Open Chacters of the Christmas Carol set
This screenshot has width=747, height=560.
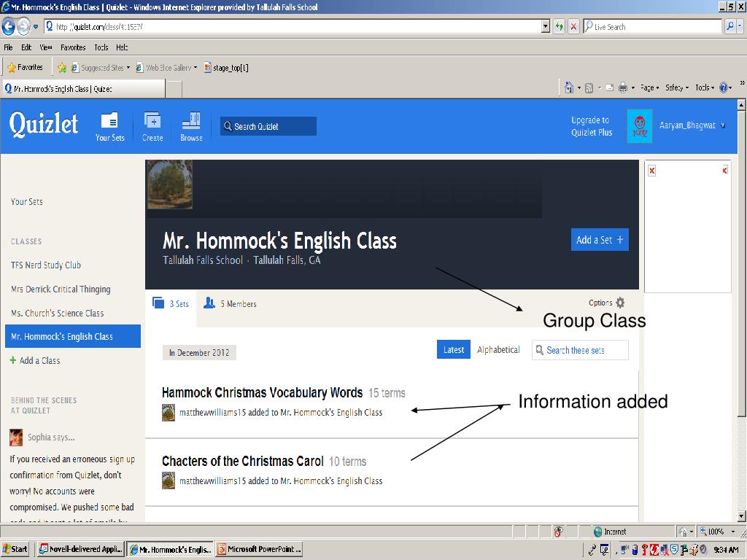pyautogui.click(x=242, y=461)
